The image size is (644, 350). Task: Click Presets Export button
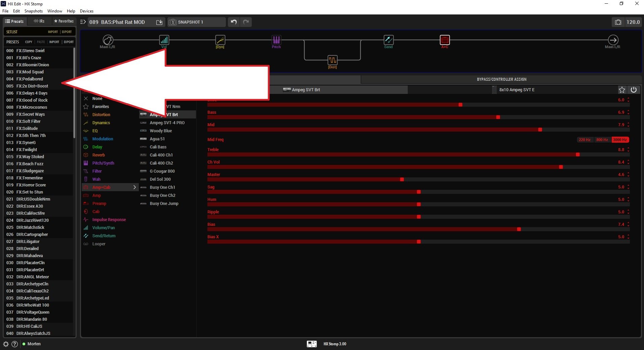pyautogui.click(x=69, y=42)
